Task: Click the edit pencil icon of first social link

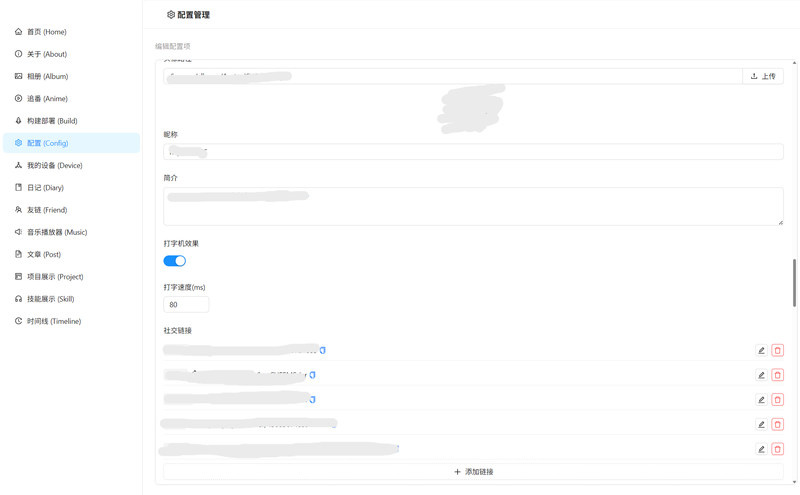Action: [x=761, y=350]
